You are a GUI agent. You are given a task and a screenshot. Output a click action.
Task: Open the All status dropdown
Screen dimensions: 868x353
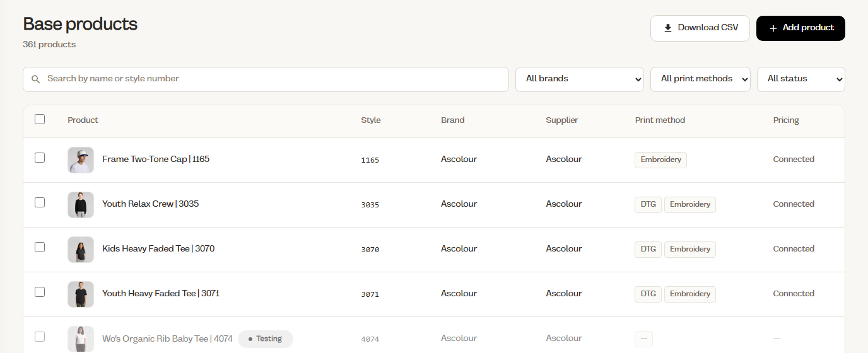click(801, 79)
